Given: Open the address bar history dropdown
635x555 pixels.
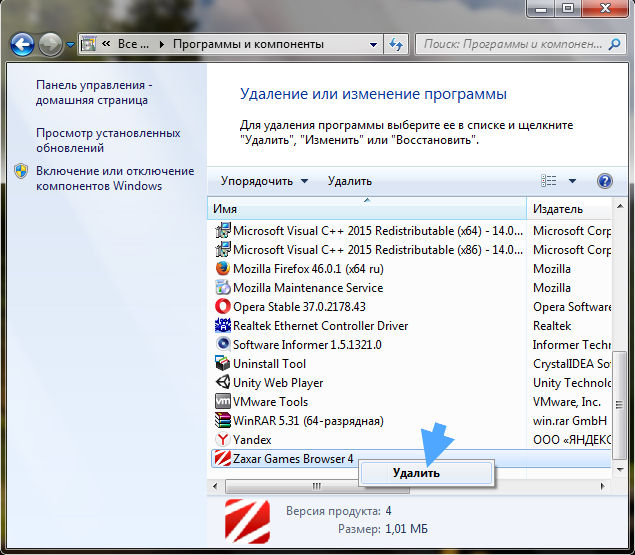Looking at the screenshot, I should pos(373,44).
